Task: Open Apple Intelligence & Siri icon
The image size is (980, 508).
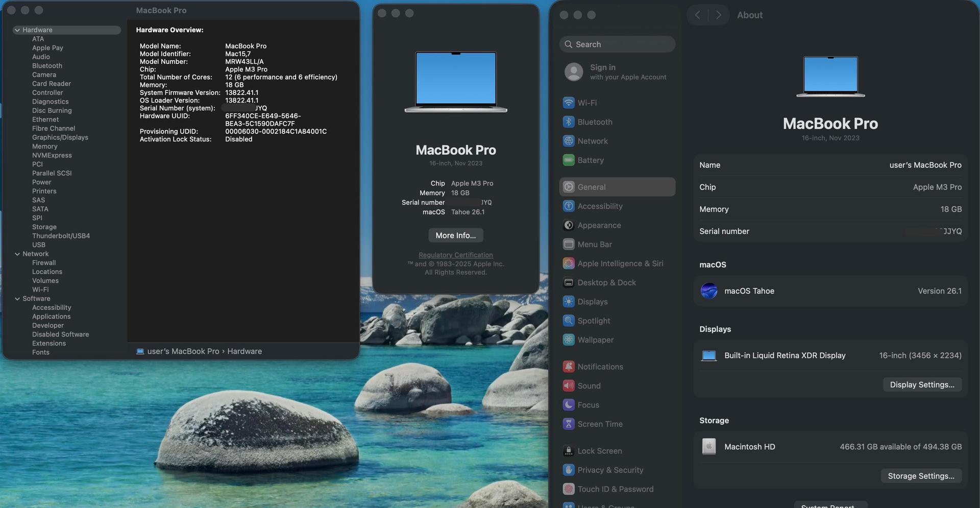Action: click(x=568, y=263)
